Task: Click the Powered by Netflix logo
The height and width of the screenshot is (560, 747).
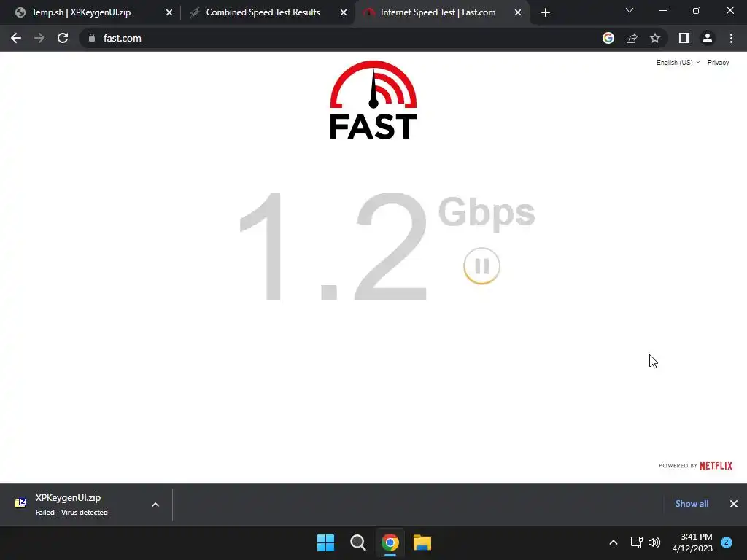Action: pos(695,465)
